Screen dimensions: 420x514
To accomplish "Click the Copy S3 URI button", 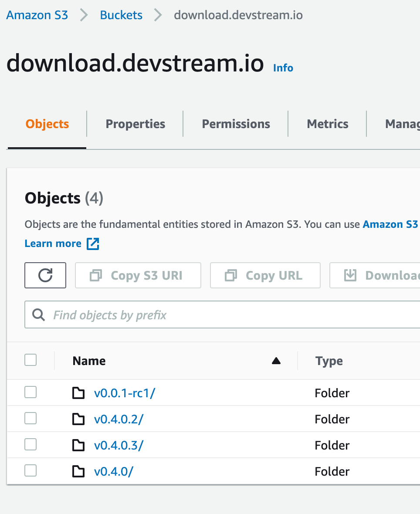I will click(x=138, y=275).
